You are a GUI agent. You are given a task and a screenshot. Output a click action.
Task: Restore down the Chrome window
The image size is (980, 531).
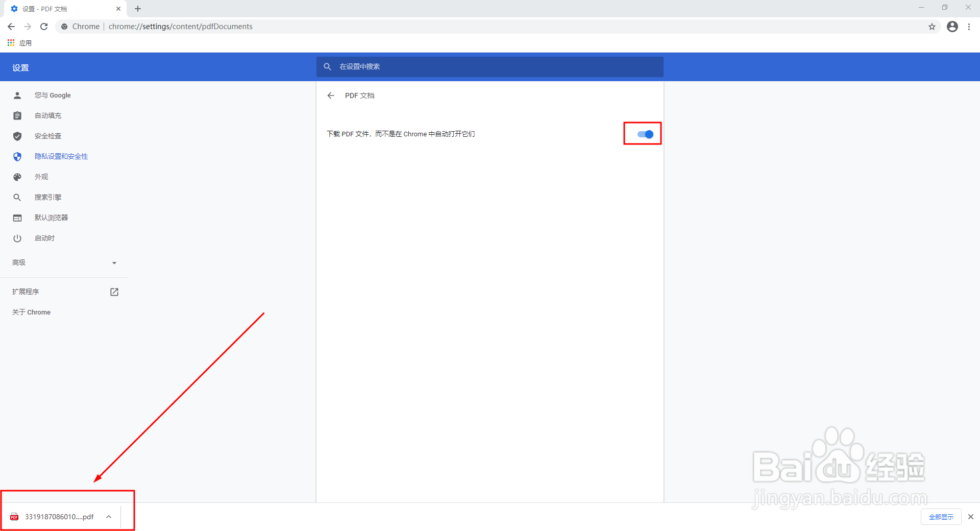pyautogui.click(x=945, y=8)
